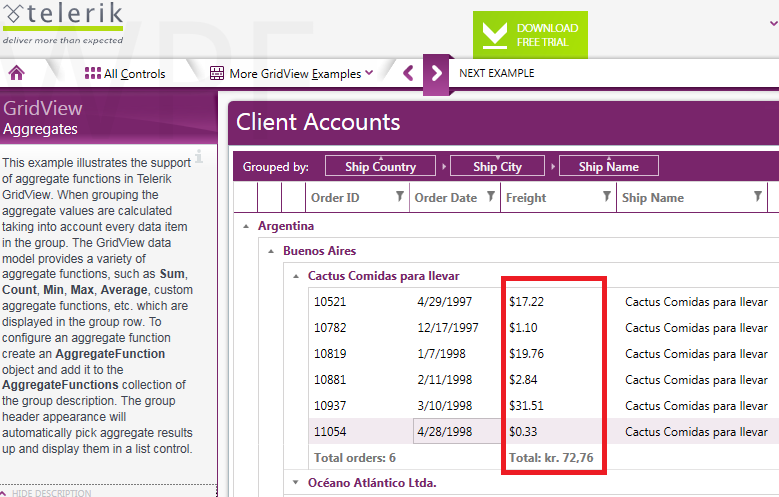This screenshot has height=497, width=779.
Task: Download the free trial
Action: coord(530,35)
